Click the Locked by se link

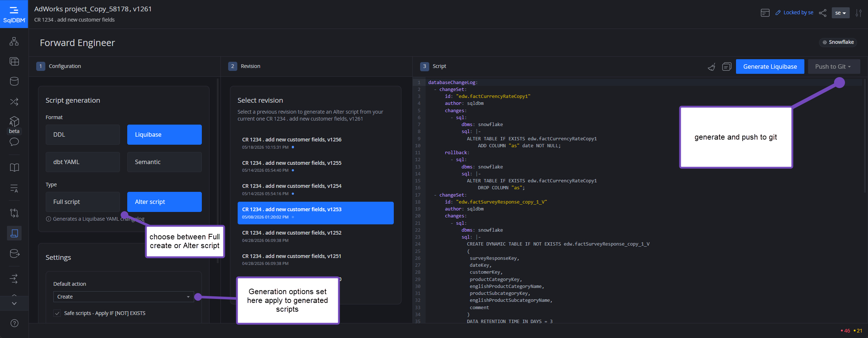click(x=798, y=13)
